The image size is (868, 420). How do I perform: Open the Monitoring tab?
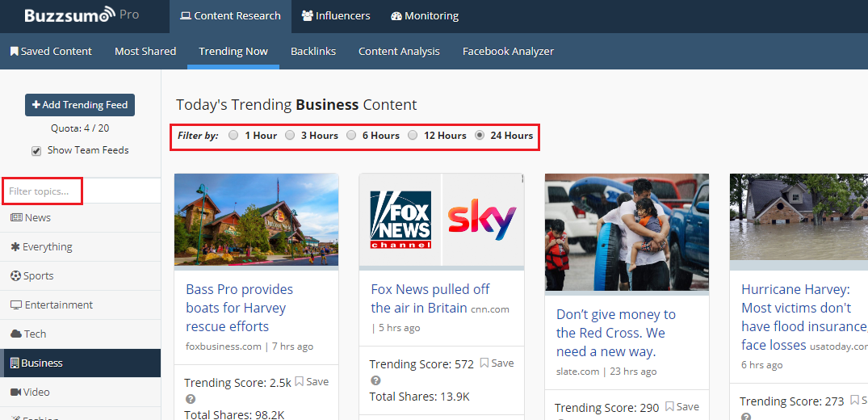pyautogui.click(x=425, y=16)
